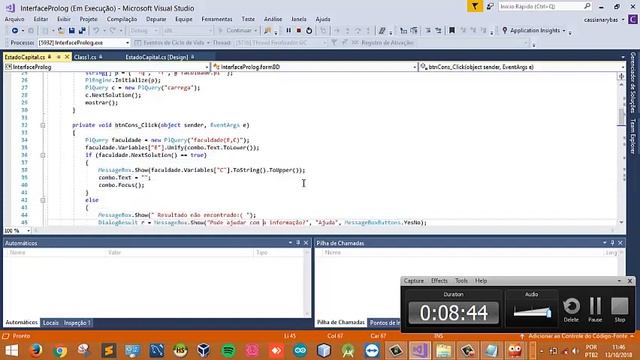Open VirtualBox from the taskbar
Image resolution: width=640 pixels, height=360 pixels.
[204, 351]
